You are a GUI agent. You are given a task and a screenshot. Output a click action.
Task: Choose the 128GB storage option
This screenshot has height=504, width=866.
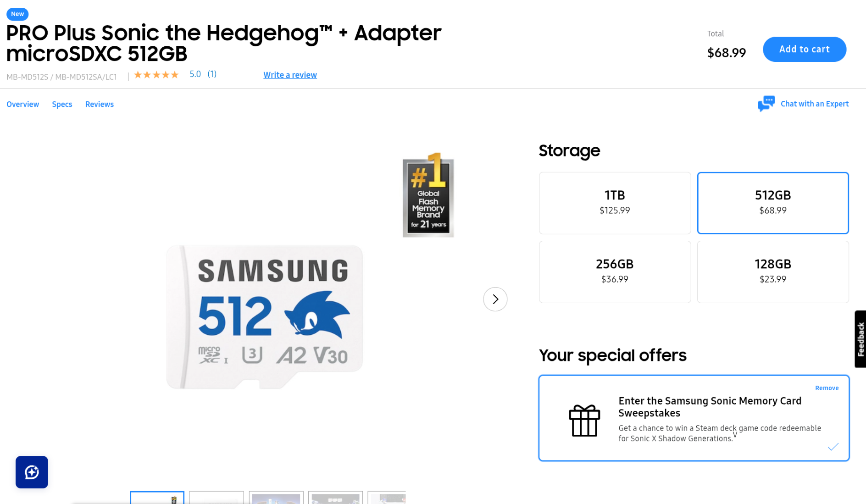click(x=772, y=271)
